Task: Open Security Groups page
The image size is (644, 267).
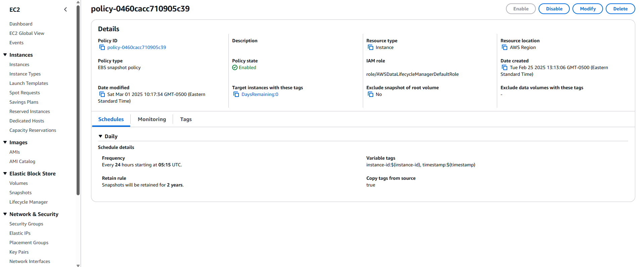Action: (26, 224)
